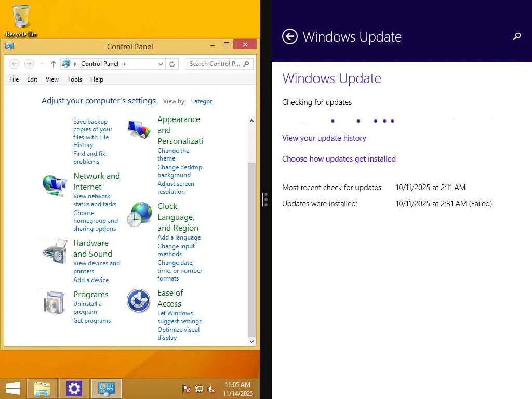Screen dimensions: 532x399
Task: Click the Ease of Access icon
Action: click(138, 301)
